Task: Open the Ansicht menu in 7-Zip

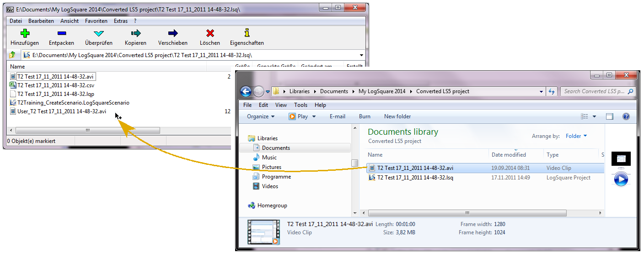Action: [x=70, y=21]
